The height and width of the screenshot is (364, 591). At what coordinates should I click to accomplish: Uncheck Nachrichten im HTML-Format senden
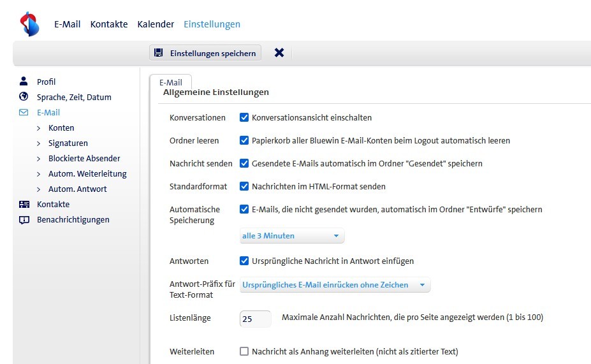(244, 186)
